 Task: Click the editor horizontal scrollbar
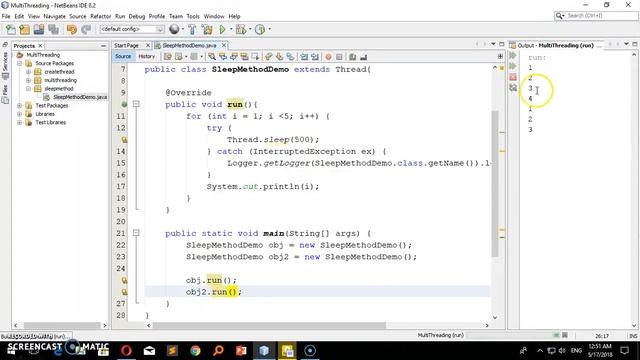point(269,326)
